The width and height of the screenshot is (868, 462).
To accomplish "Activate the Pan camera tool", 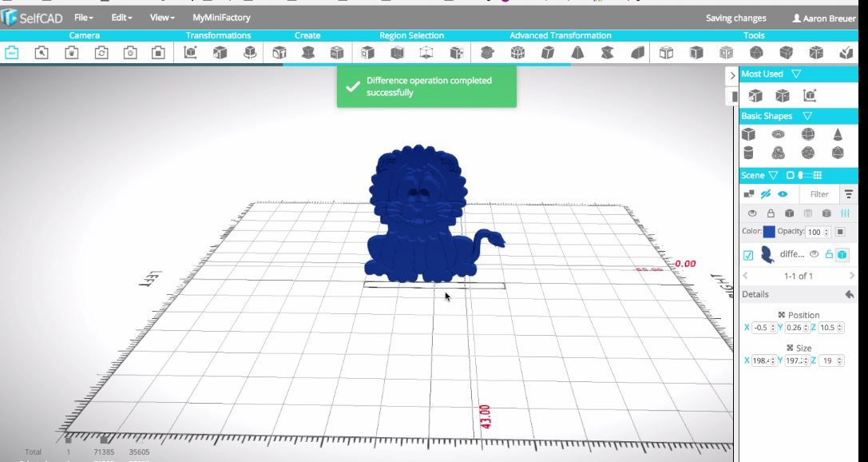I will [73, 52].
